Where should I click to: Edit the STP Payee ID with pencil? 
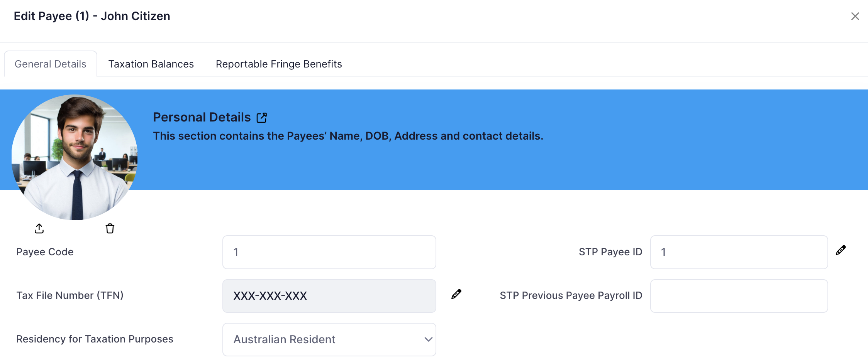tap(841, 250)
